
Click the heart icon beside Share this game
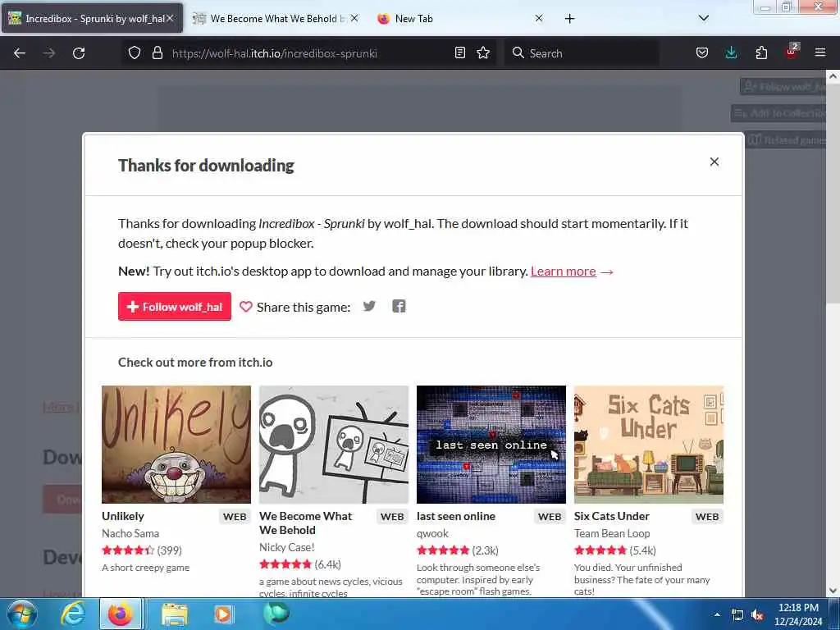pos(246,307)
